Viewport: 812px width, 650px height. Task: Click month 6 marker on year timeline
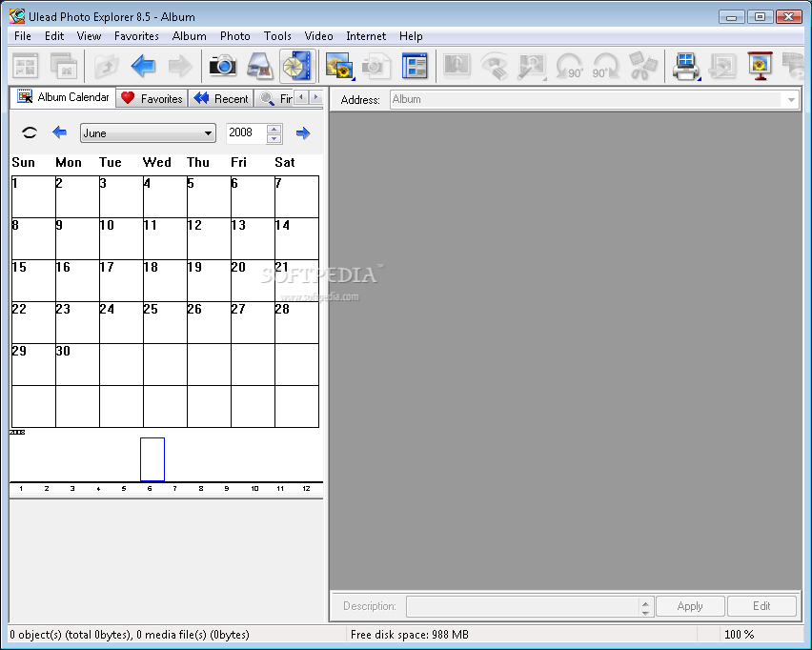tap(150, 488)
